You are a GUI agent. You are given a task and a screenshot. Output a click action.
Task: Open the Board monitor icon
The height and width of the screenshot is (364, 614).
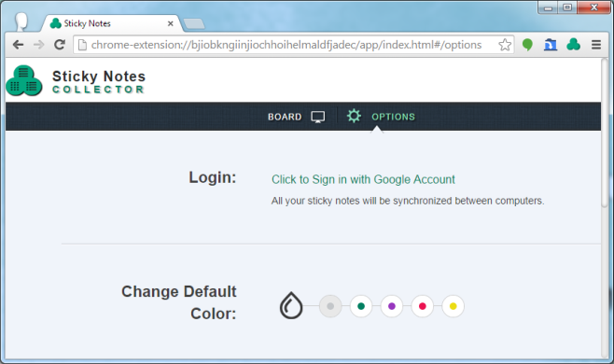tap(317, 117)
